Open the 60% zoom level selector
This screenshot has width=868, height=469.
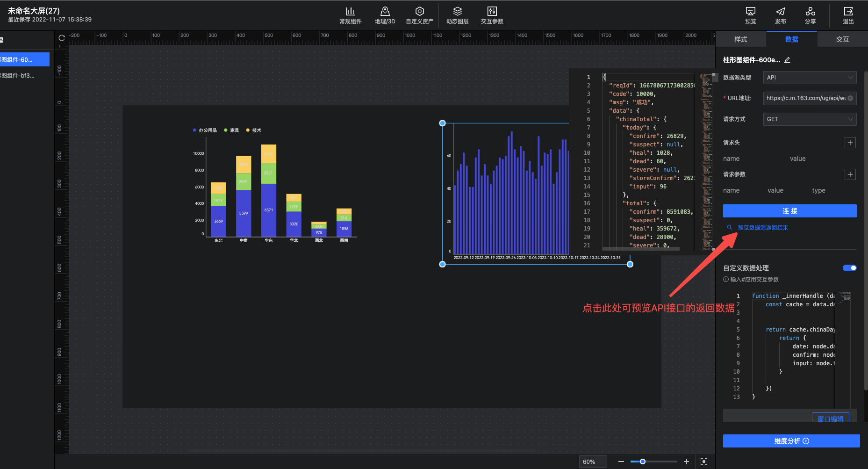point(592,462)
